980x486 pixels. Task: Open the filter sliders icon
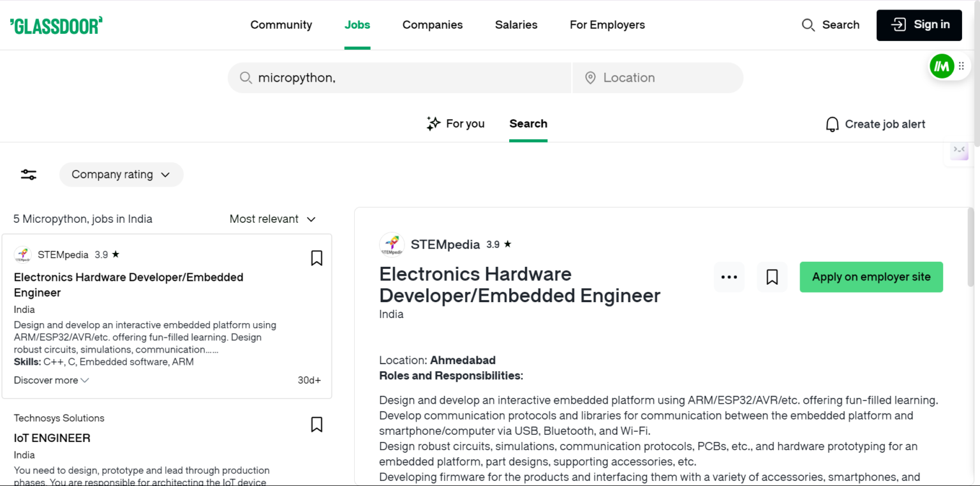(x=29, y=174)
